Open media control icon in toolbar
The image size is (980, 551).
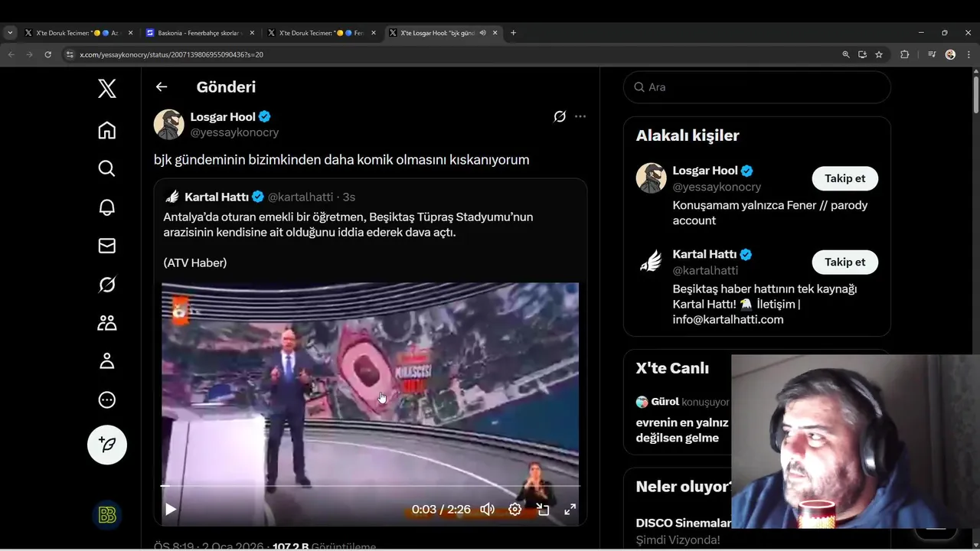coord(932,54)
